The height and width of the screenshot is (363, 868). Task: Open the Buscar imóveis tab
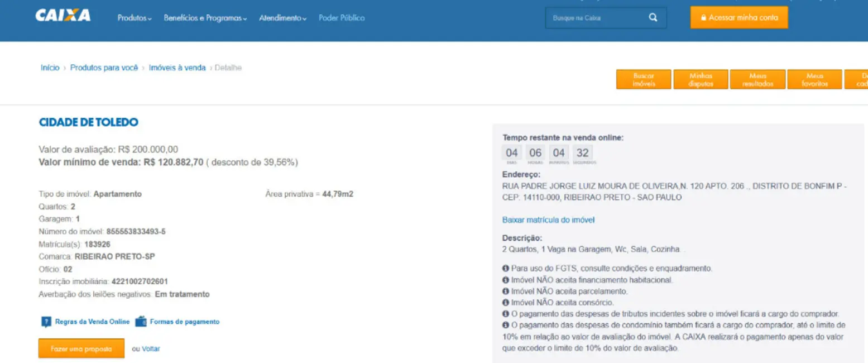(643, 79)
